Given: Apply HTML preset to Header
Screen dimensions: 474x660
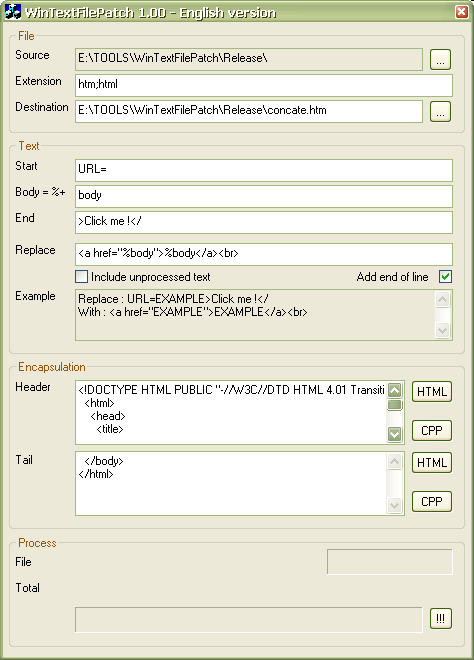Looking at the screenshot, I should pyautogui.click(x=432, y=392).
